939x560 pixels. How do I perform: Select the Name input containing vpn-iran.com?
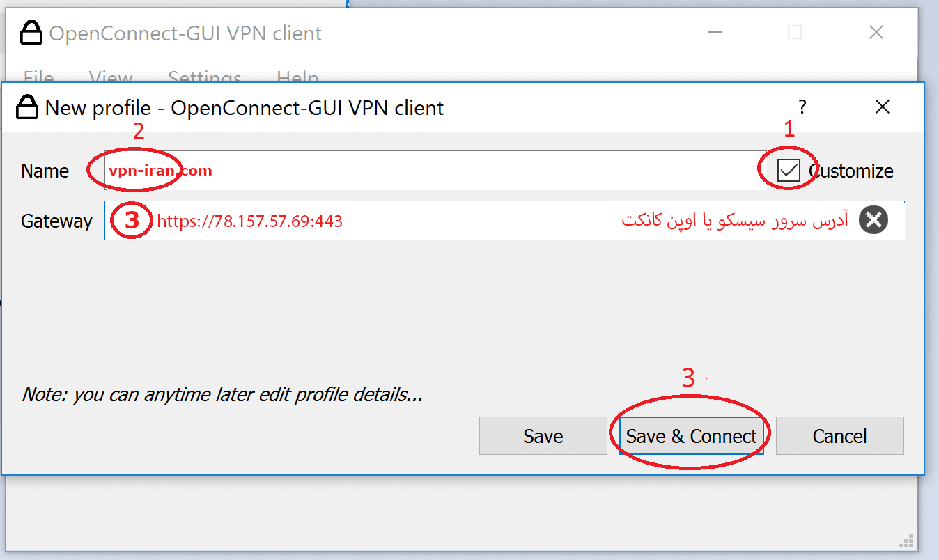pos(279,170)
